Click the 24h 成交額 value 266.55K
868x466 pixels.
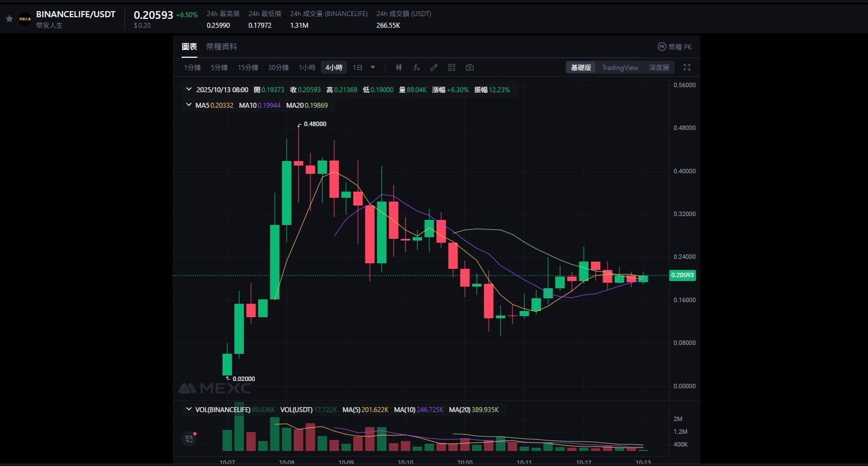(x=388, y=25)
